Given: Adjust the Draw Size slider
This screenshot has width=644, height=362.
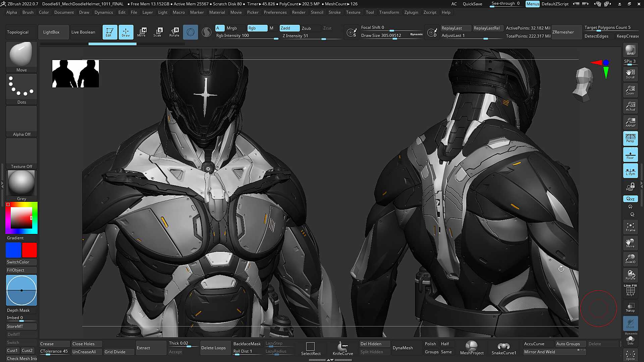Looking at the screenshot, I should click(x=391, y=36).
